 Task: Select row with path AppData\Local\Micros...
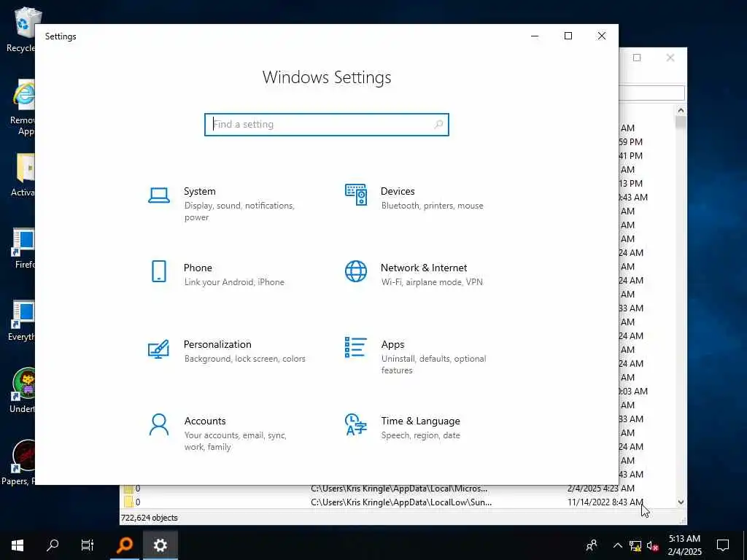(398, 488)
